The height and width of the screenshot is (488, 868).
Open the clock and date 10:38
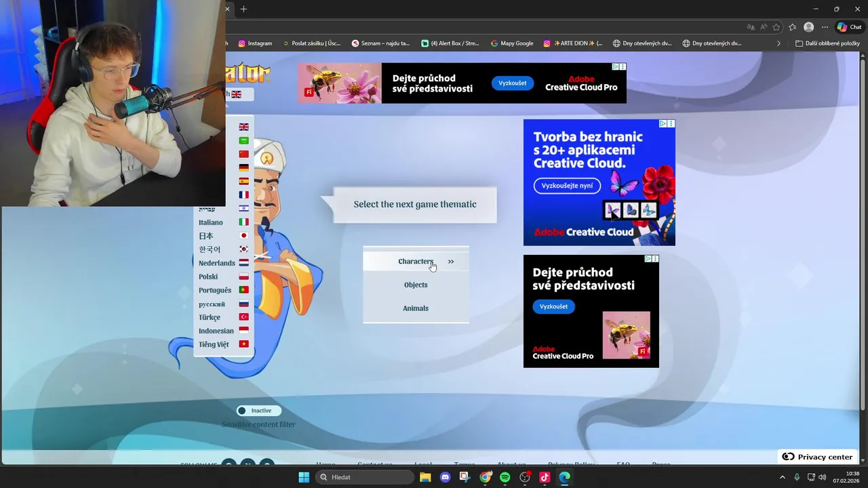pos(846,477)
